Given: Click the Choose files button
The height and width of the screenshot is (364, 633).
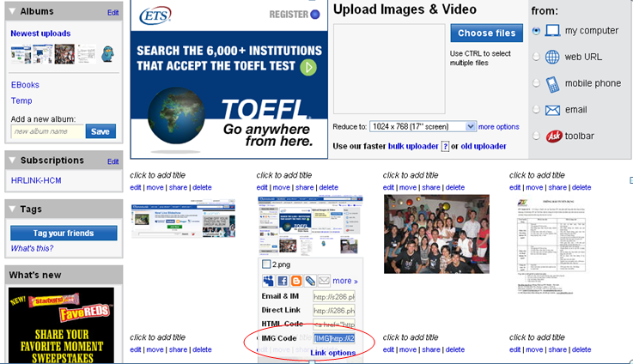Looking at the screenshot, I should [486, 33].
